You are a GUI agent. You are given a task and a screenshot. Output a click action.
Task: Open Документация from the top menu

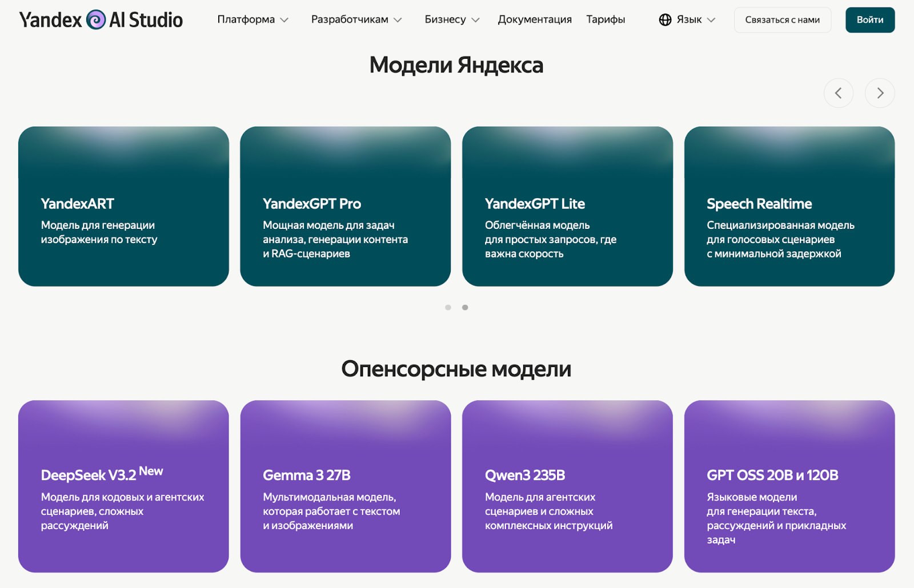[535, 19]
